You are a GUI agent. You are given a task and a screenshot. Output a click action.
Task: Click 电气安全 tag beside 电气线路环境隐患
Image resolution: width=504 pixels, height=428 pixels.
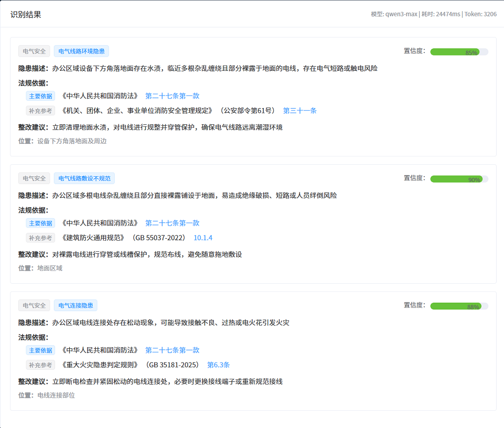coord(34,51)
